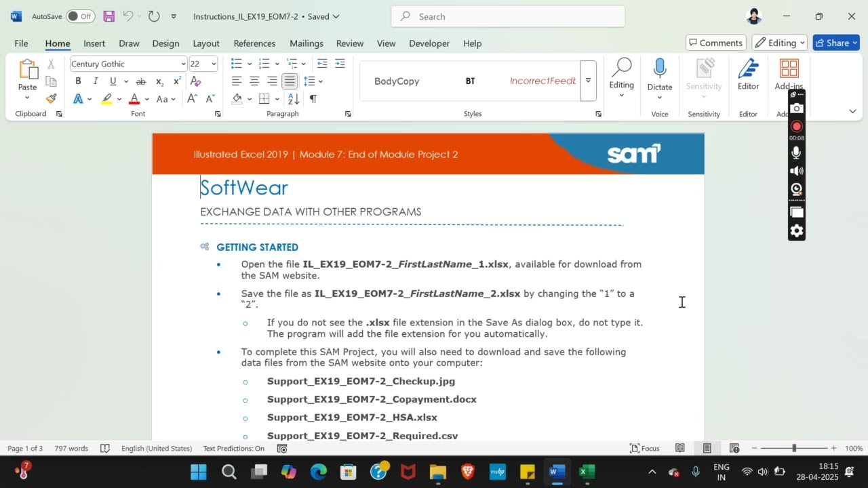This screenshot has height=488, width=868.
Task: Toggle recorder system audio speaker
Action: coord(797,171)
